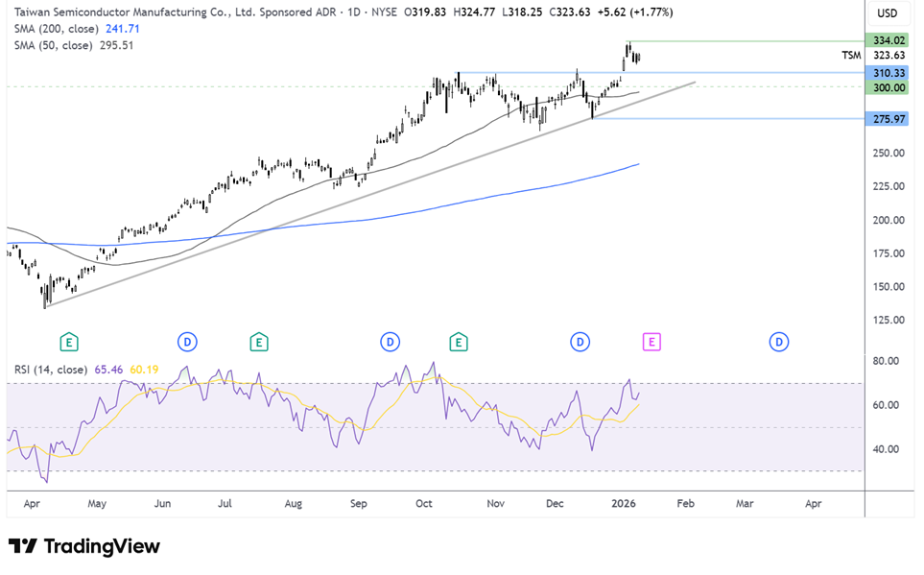The image size is (924, 575).
Task: Select the RSI (14, close) indicator legend
Action: coord(51,370)
